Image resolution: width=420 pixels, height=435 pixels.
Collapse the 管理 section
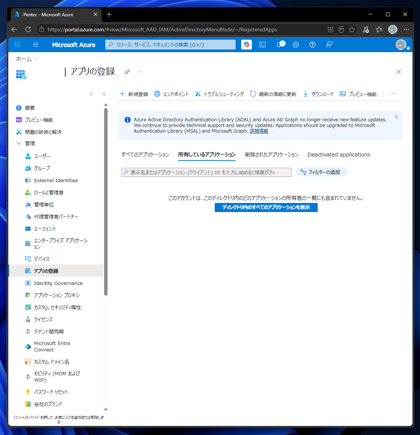click(19, 143)
